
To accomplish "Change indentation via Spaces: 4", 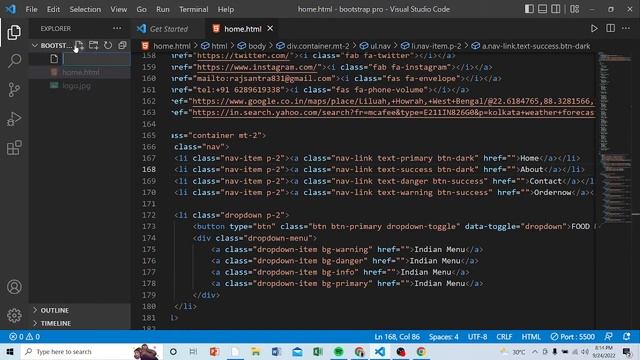I will 444,337.
